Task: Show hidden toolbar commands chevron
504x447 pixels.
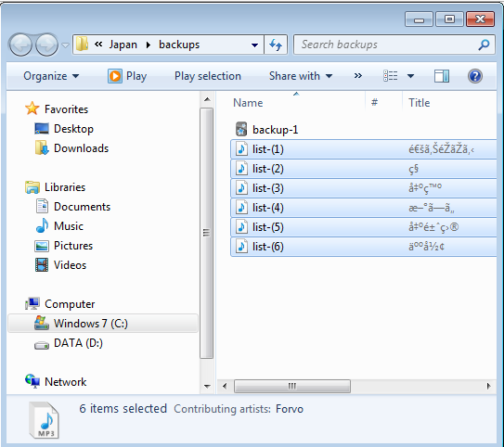Action: click(x=357, y=76)
